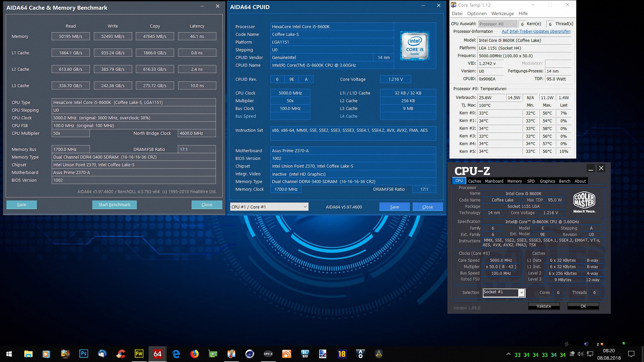Click the CPU-Z taskbar icon
The width and height of the screenshot is (644, 362).
(268, 354)
